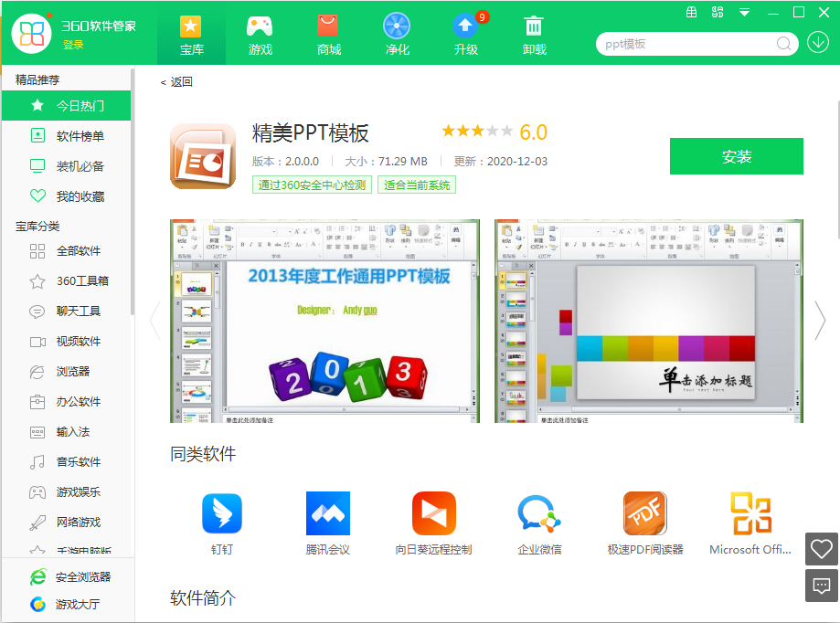Screen dimensions: 840x623
Task: Open 我的收藏 favorites
Action: coord(67,196)
